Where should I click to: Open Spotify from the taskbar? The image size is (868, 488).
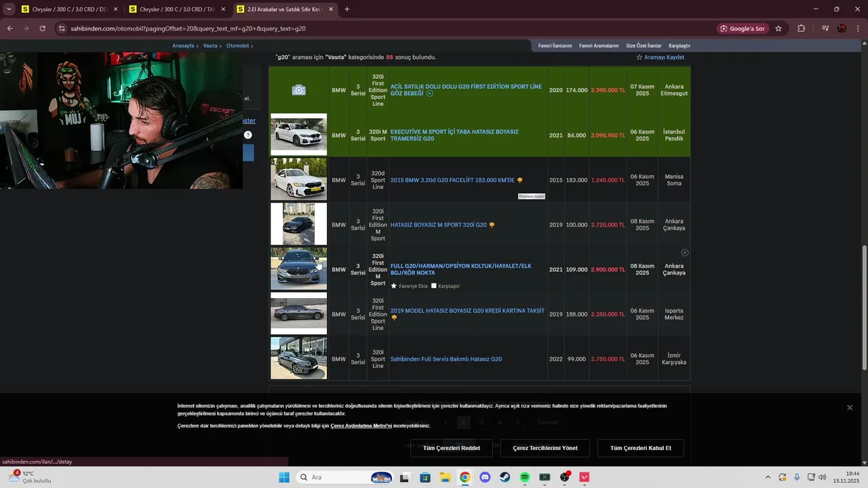525,477
